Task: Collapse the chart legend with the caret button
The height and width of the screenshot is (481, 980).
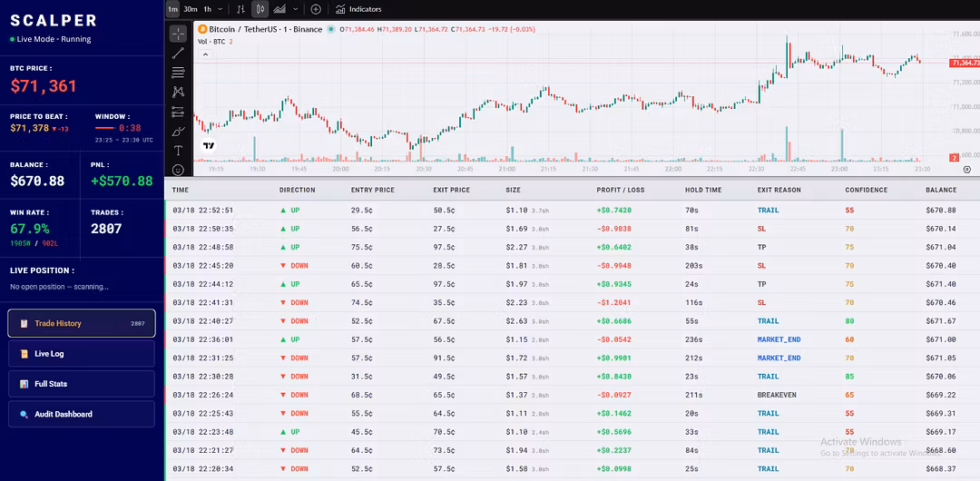Action: [x=205, y=54]
